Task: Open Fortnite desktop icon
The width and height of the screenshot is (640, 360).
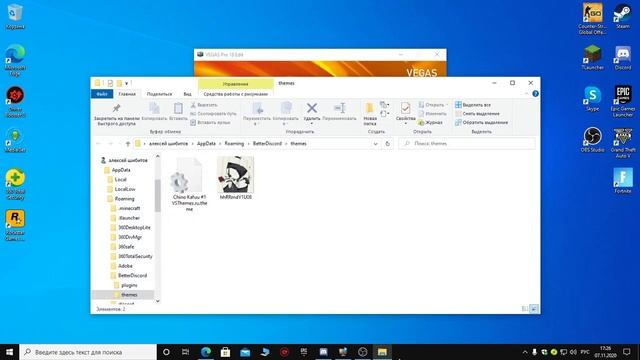Action: click(x=622, y=181)
